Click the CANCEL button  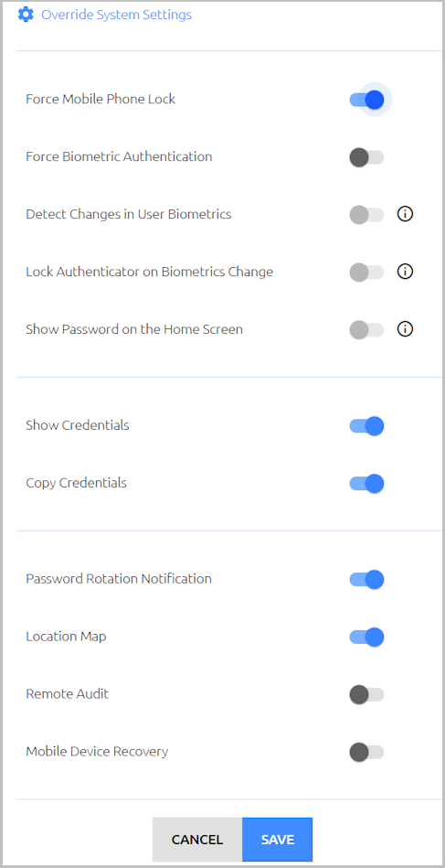[x=197, y=840]
